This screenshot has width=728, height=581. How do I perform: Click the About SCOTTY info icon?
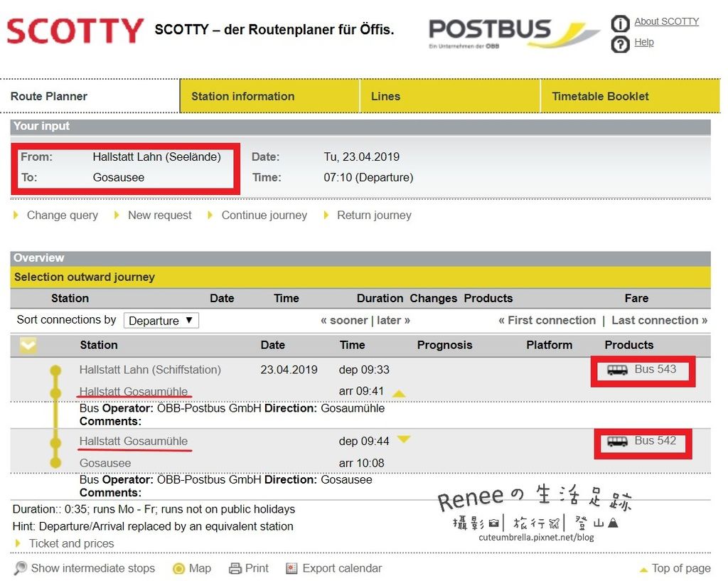tap(620, 23)
